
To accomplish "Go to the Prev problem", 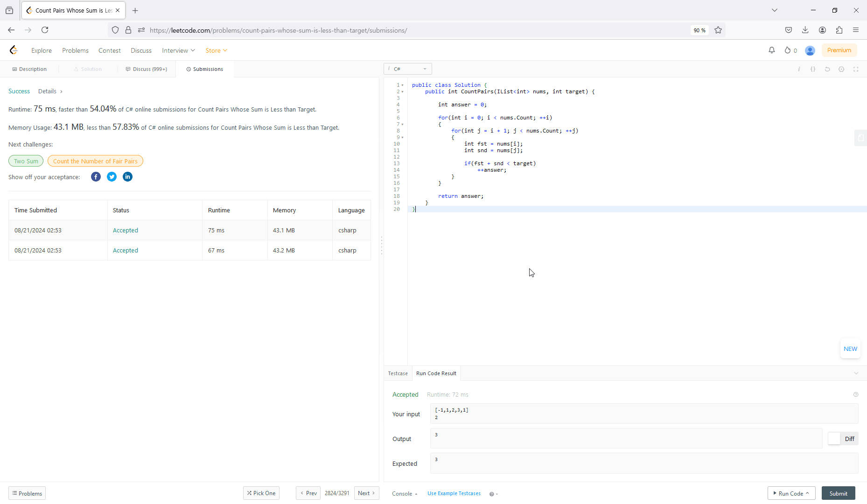I will tap(308, 493).
